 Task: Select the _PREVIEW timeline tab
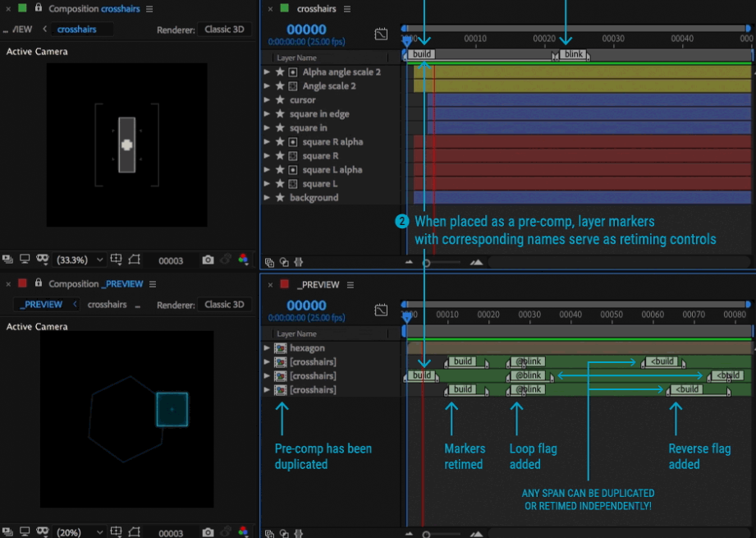[x=318, y=285]
